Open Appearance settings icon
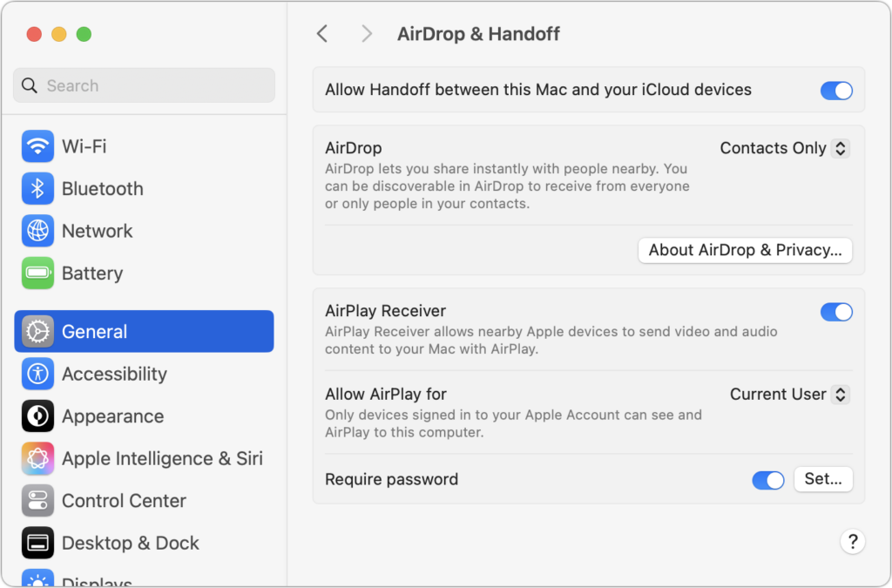Viewport: 892px width, 588px height. [x=37, y=416]
